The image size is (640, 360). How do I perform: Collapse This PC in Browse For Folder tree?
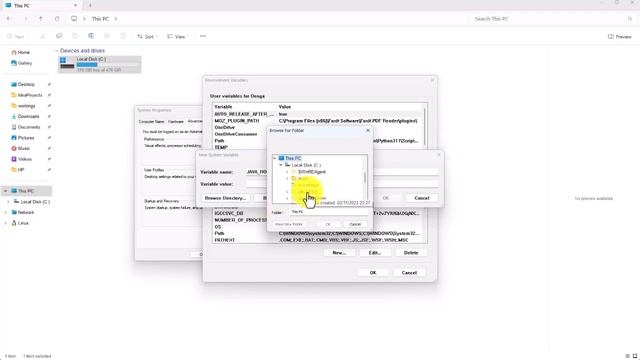275,158
